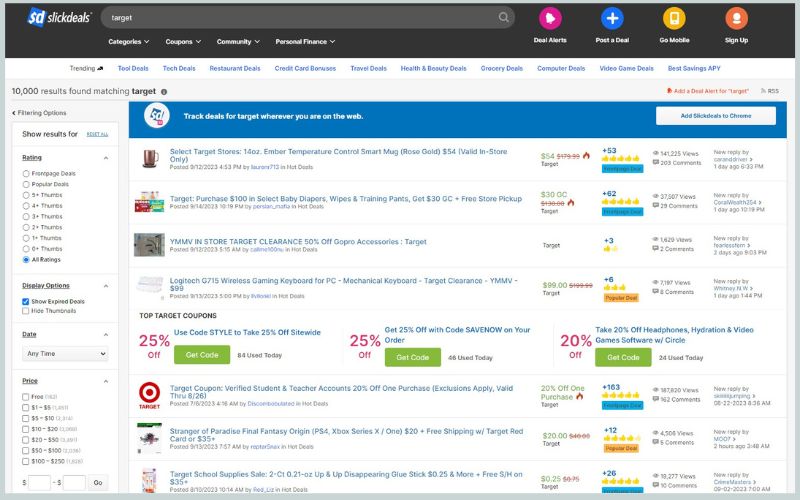Click the search field containing target
The image size is (800, 500).
pos(308,17)
